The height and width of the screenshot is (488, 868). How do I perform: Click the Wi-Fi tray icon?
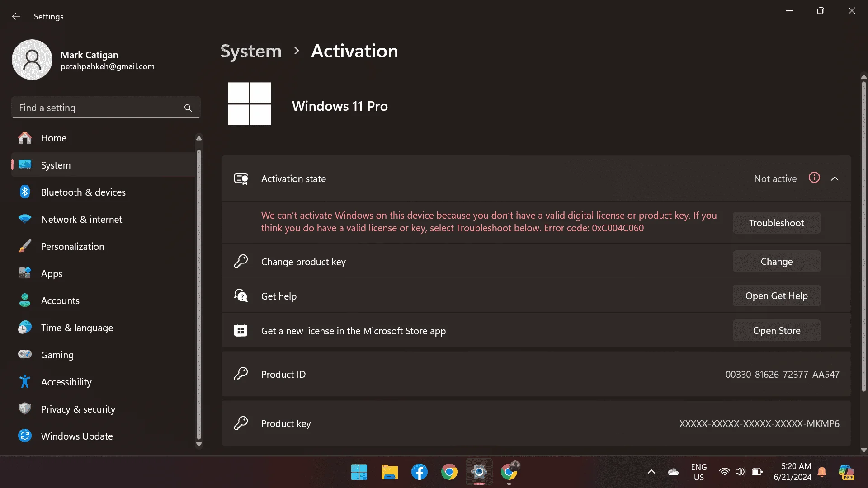tap(724, 472)
